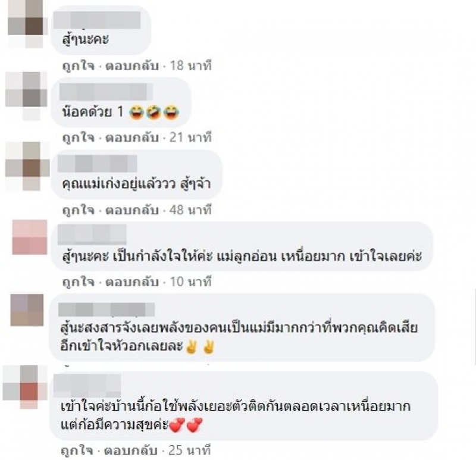Reply to the comment posted 10 minutes ago
This screenshot has width=476, height=460.
132,281
